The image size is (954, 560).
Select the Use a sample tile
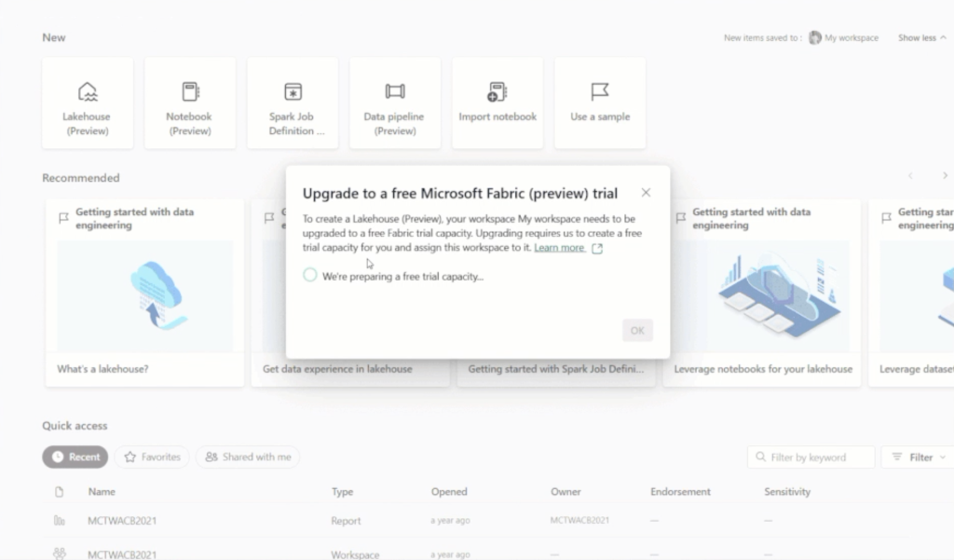pyautogui.click(x=600, y=102)
